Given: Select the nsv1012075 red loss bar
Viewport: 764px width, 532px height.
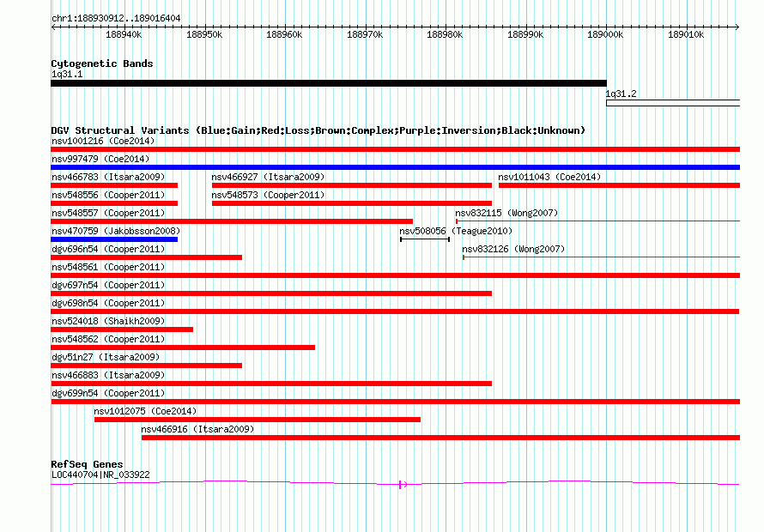Looking at the screenshot, I should pos(258,420).
